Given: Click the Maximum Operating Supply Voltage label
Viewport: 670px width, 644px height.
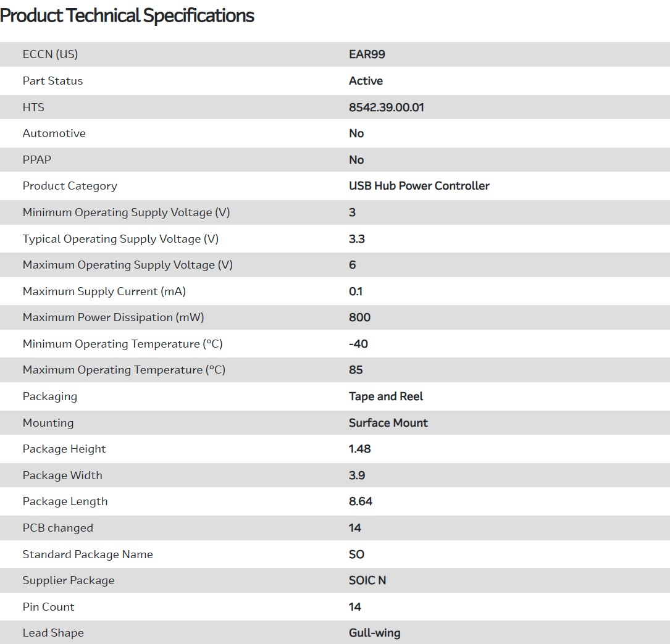Looking at the screenshot, I should pyautogui.click(x=127, y=265).
